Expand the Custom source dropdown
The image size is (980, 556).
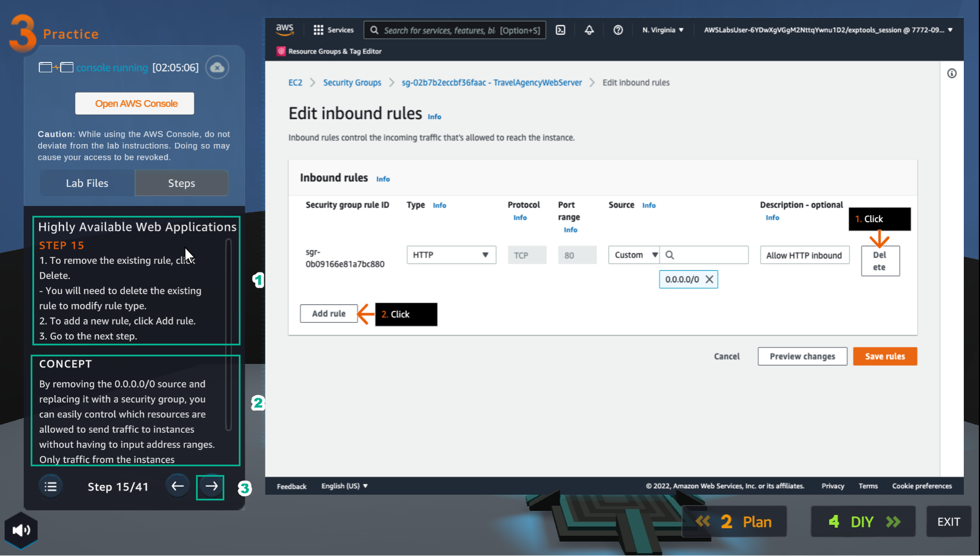(x=634, y=255)
